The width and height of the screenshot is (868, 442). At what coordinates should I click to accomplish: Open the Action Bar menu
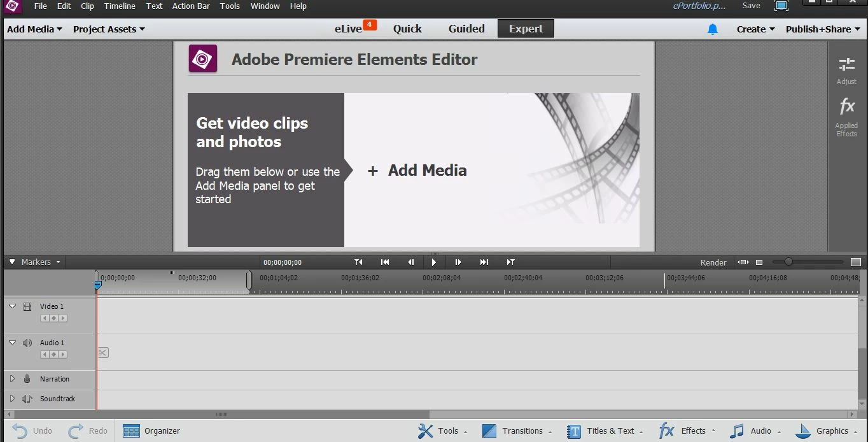tap(191, 6)
